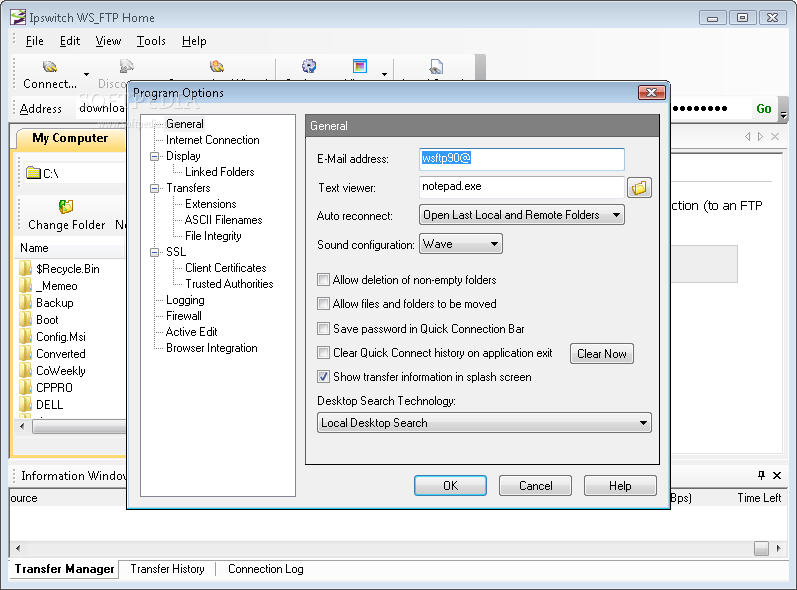Screen dimensions: 797x590
Task: Open the Help menu
Action: tap(194, 41)
